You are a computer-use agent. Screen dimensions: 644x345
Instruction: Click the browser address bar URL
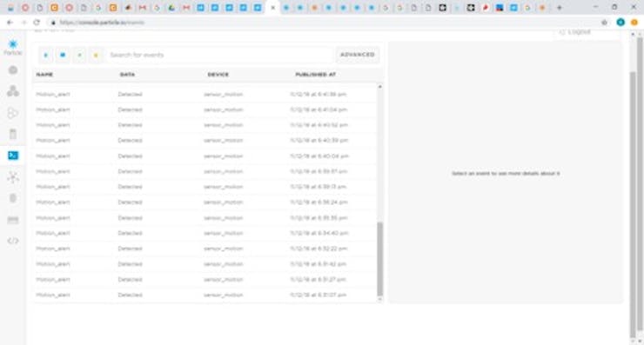102,23
